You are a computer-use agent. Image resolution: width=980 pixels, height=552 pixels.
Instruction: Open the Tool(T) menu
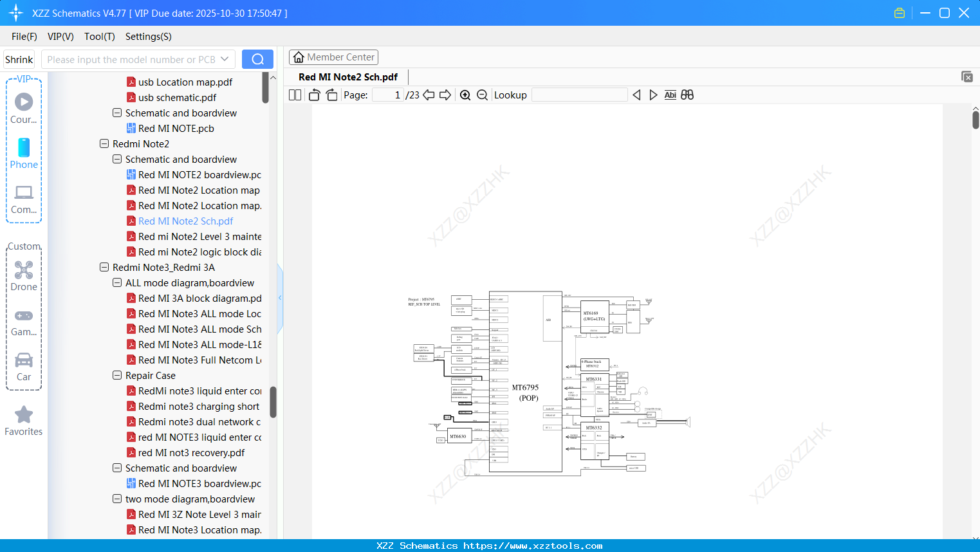click(x=99, y=37)
